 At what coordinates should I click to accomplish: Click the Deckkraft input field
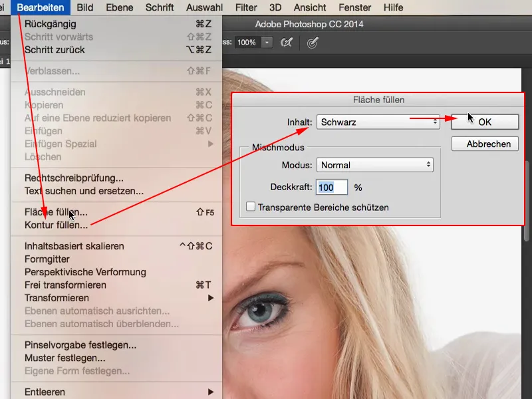[331, 188]
